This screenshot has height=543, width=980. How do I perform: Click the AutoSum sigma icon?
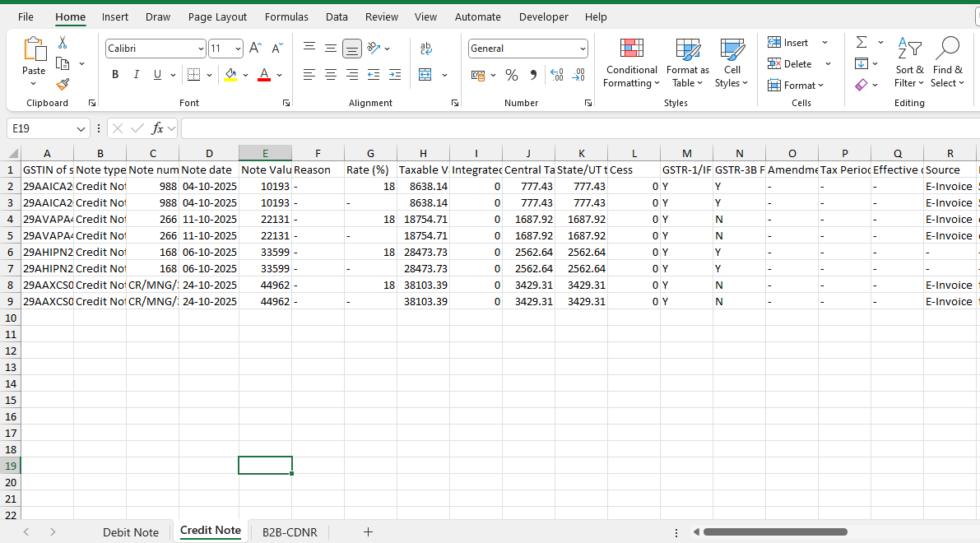tap(862, 42)
